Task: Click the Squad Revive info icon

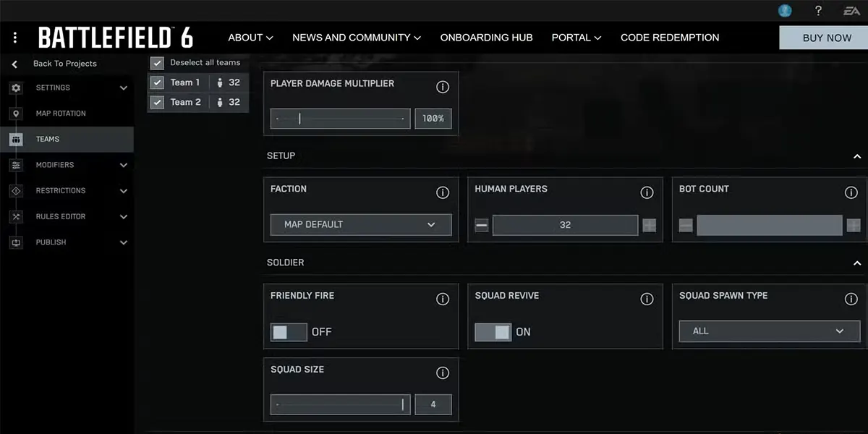Action: 647,299
